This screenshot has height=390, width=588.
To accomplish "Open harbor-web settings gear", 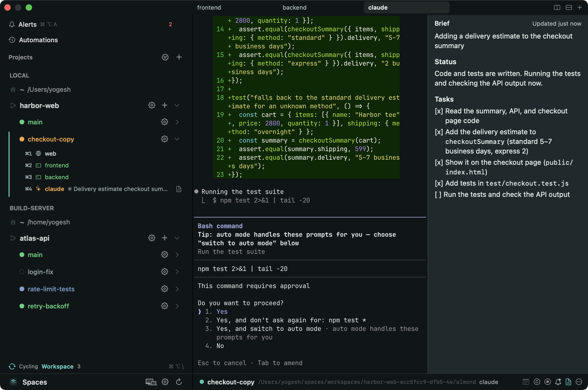I will (x=152, y=105).
